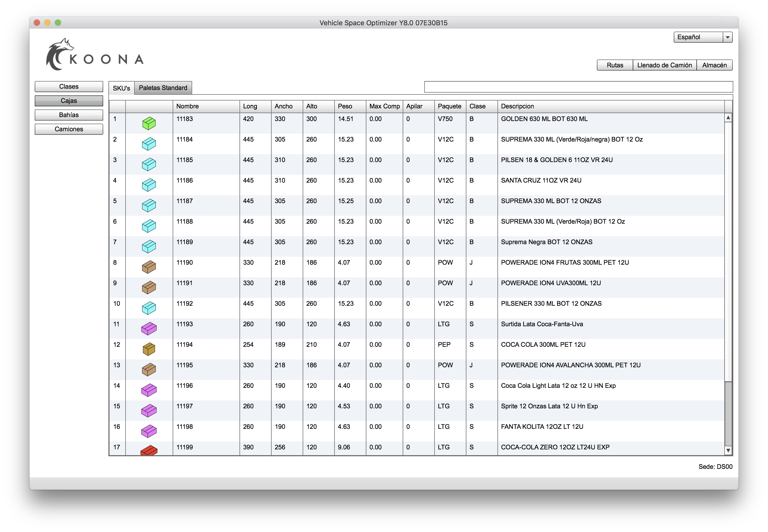Select the cyan box icon in row 11185

point(149,164)
